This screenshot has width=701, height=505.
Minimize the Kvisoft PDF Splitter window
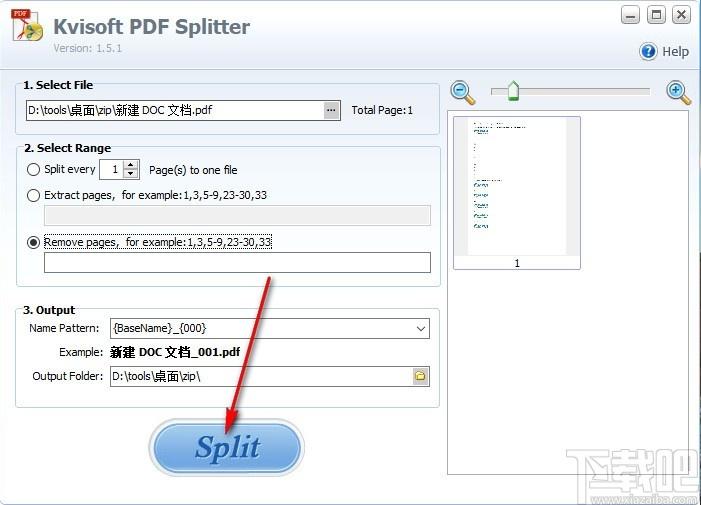(x=630, y=16)
